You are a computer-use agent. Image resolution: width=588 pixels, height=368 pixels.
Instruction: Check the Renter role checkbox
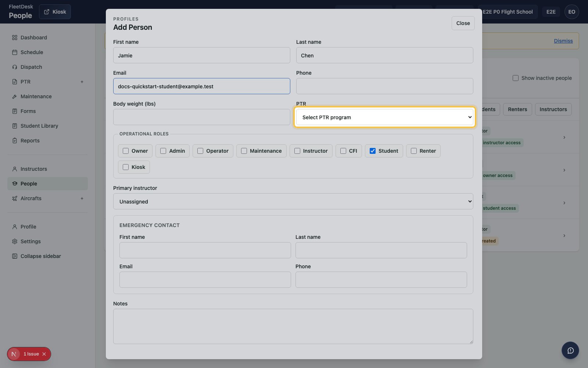414,151
